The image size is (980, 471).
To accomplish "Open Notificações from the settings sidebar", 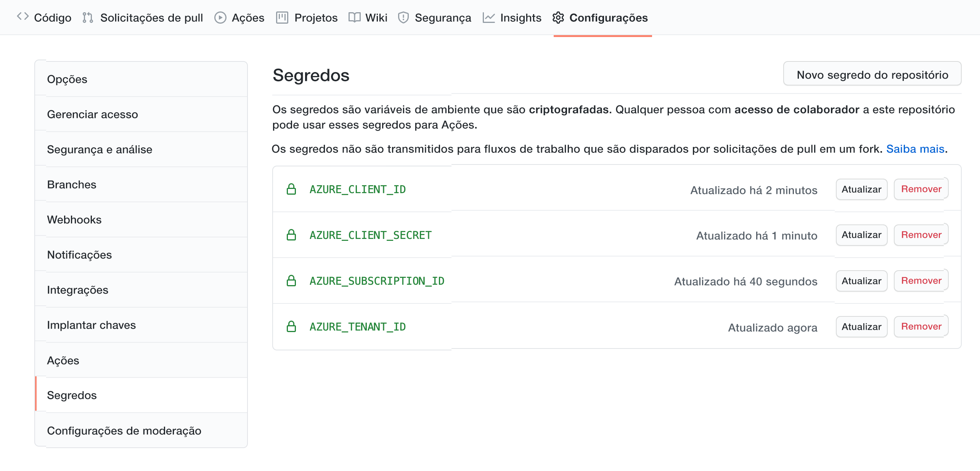I will click(79, 255).
